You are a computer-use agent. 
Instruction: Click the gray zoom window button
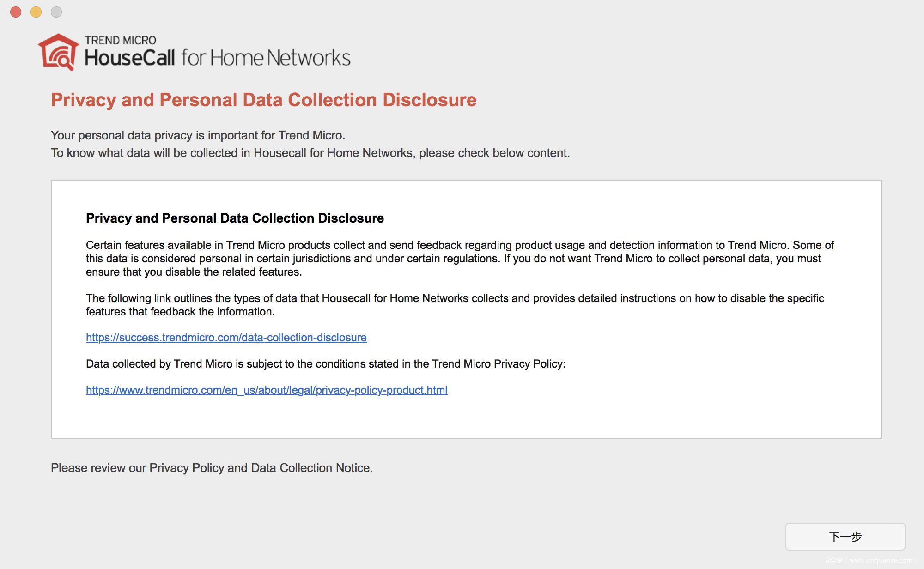tap(56, 12)
